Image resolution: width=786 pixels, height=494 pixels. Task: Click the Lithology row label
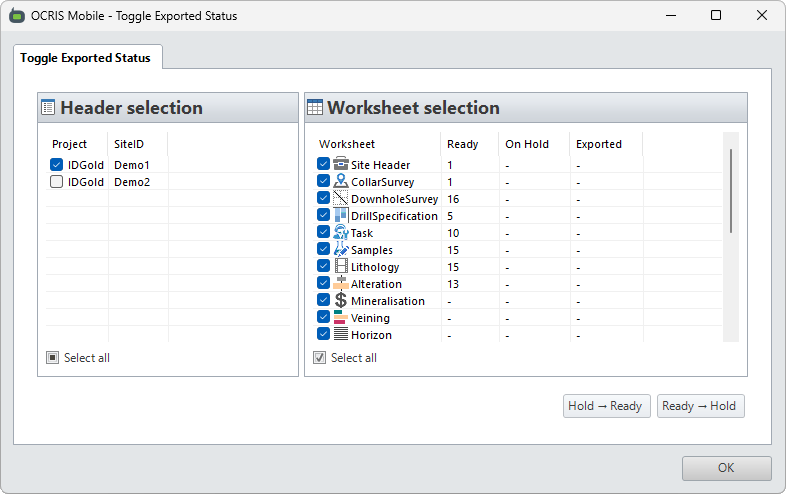375,267
